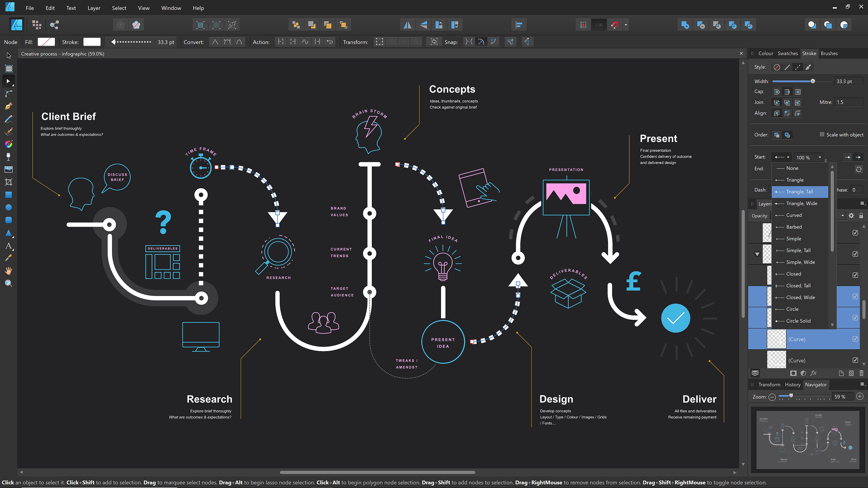Toggle visibility of the bottom (Curve) layer
This screenshot has width=868, height=488.
point(855,360)
